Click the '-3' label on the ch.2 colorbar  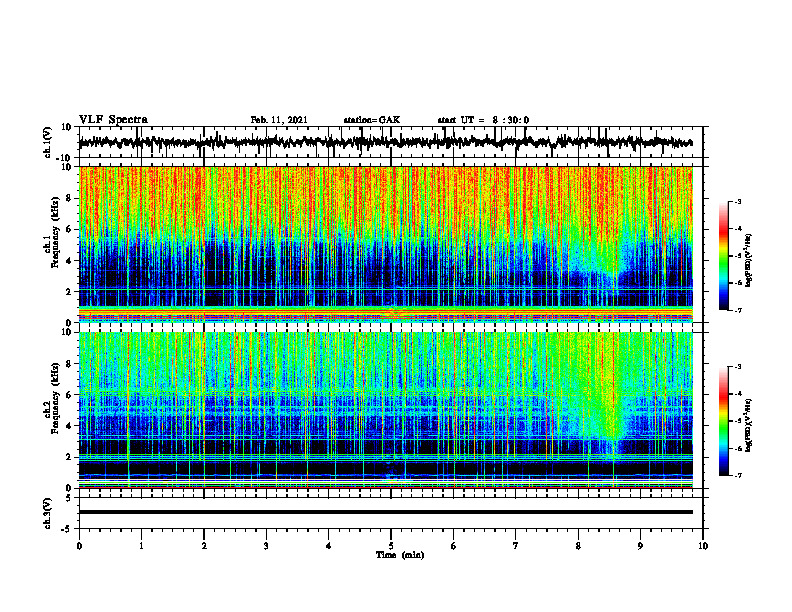click(x=737, y=367)
